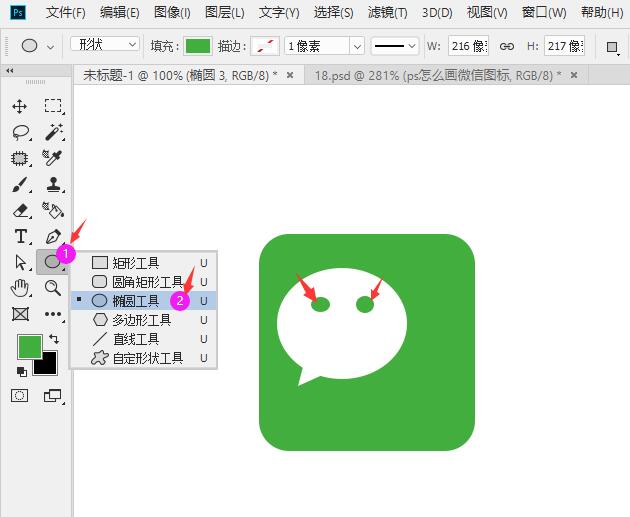
Task: Open the 文件(F) menu
Action: 65,12
